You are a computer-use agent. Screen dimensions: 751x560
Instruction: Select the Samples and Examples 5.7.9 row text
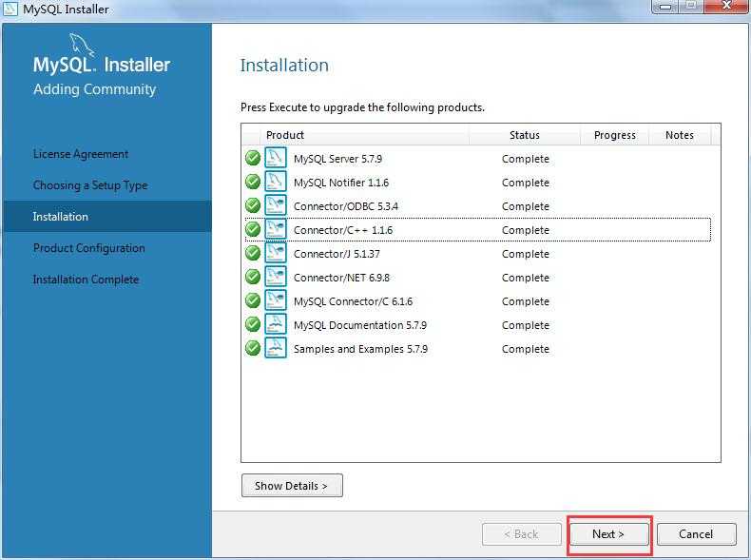360,349
